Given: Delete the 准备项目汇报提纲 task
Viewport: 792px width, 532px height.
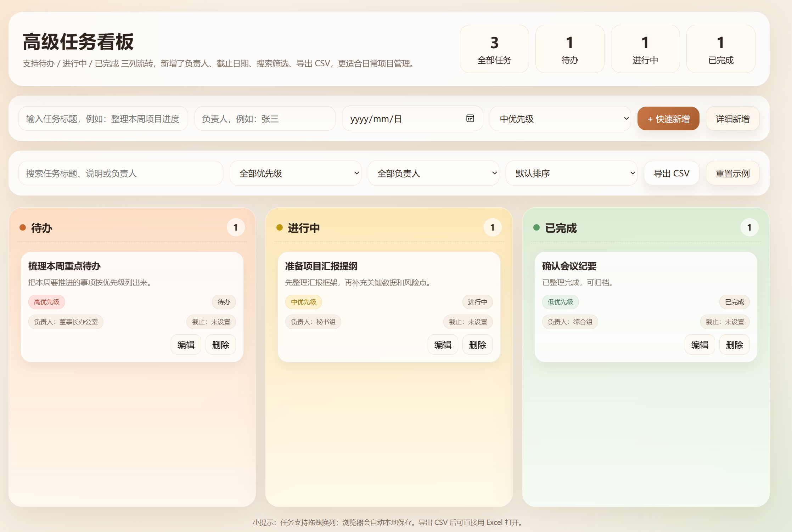Looking at the screenshot, I should tap(477, 345).
